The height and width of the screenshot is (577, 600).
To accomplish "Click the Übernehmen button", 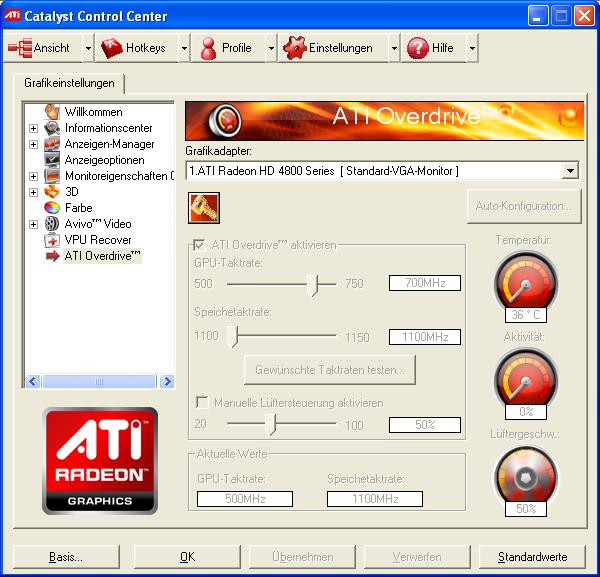I will [303, 557].
